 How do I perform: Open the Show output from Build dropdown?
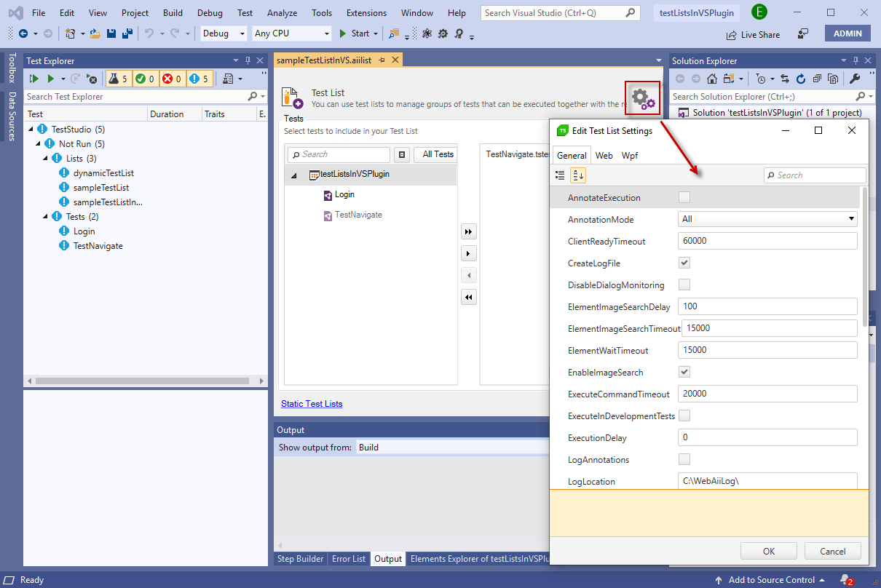[451, 448]
